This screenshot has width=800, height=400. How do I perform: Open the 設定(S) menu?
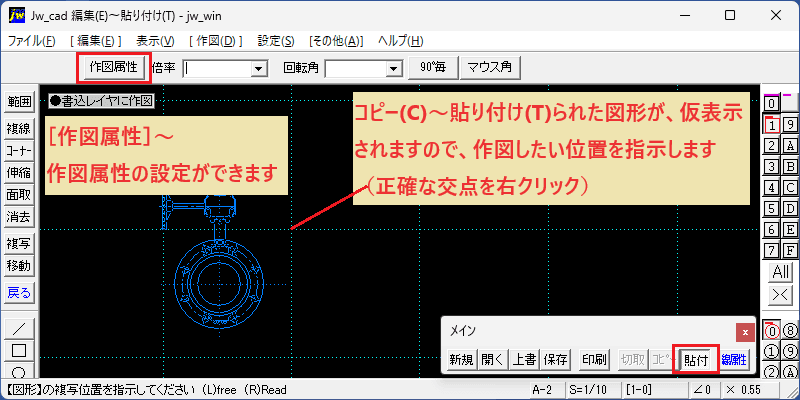pos(276,41)
